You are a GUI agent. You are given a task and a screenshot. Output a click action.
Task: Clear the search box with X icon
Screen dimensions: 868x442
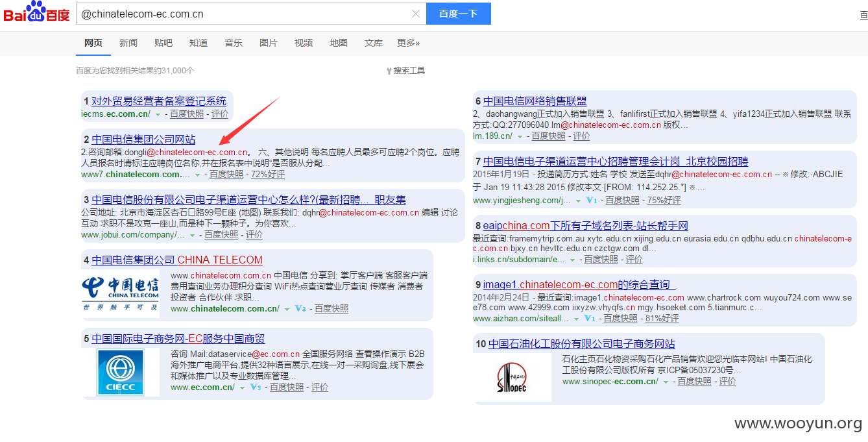click(416, 14)
